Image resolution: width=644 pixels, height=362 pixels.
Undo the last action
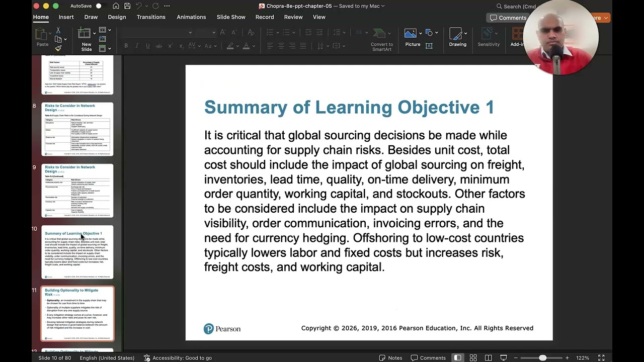click(x=139, y=6)
